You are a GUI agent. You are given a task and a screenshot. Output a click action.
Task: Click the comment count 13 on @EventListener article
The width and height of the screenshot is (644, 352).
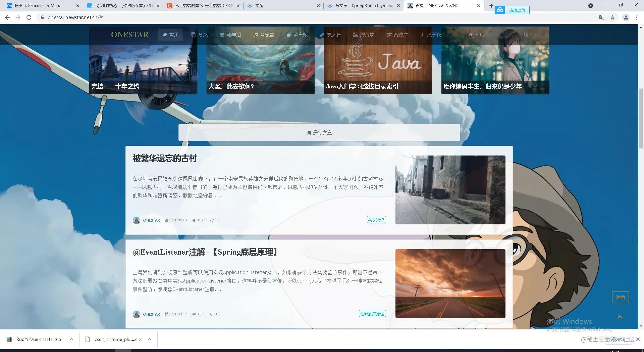tap(215, 314)
